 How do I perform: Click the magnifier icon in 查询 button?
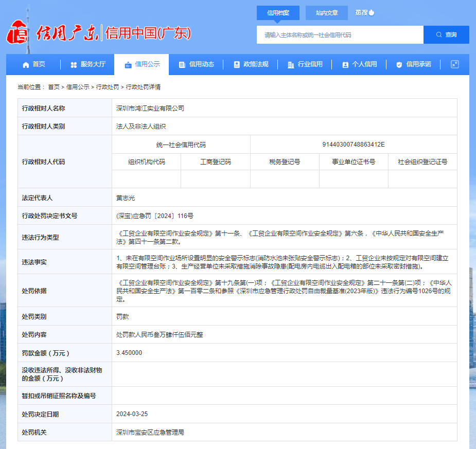[439, 34]
